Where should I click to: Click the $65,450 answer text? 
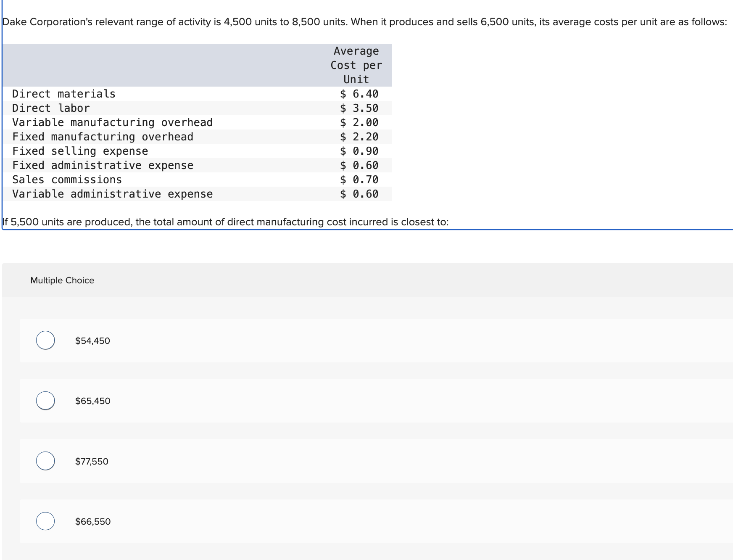[92, 401]
